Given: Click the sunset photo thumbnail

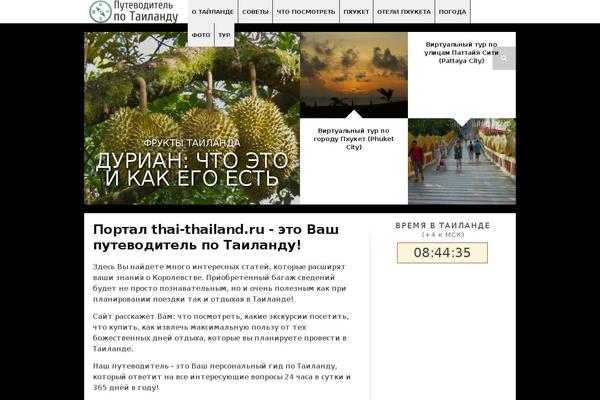Looking at the screenshot, I should pos(354,75).
